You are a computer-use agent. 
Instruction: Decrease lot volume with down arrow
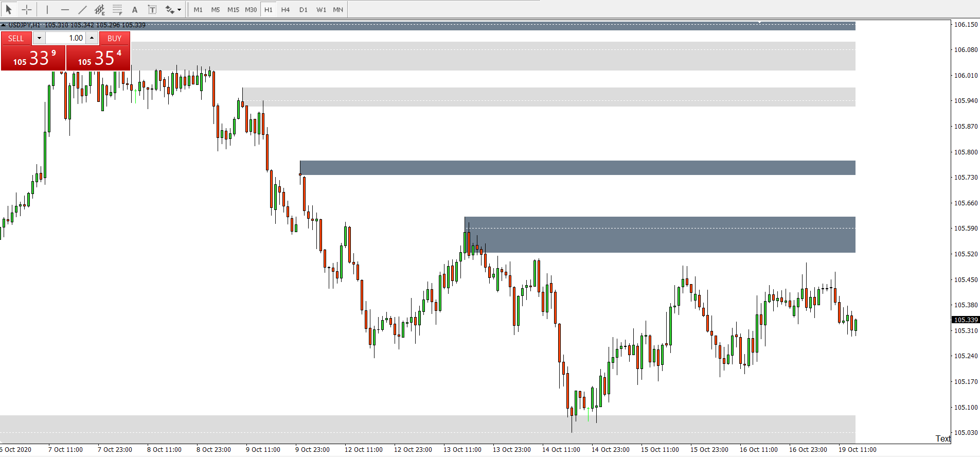39,38
